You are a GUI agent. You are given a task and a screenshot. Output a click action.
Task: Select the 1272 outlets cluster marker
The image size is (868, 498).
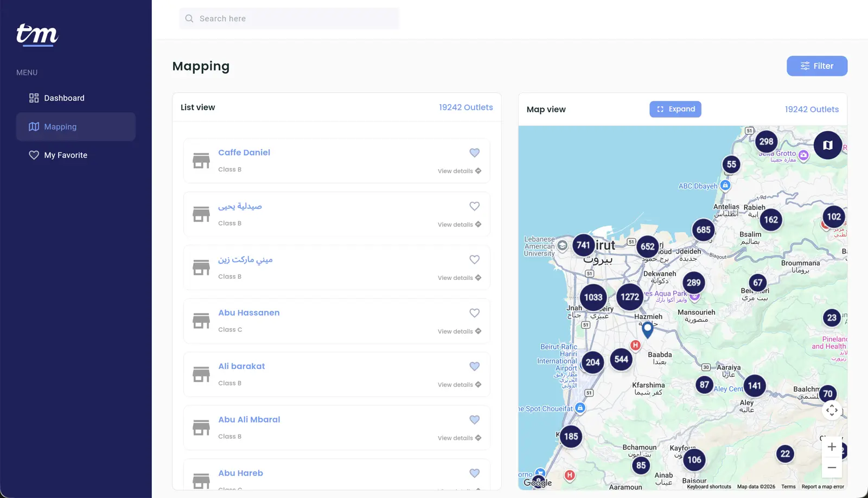coord(630,297)
